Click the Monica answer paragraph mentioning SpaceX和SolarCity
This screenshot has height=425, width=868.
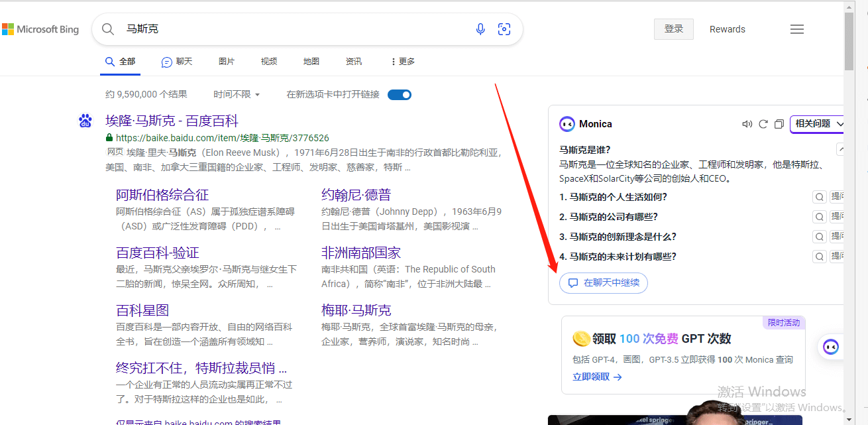[691, 171]
